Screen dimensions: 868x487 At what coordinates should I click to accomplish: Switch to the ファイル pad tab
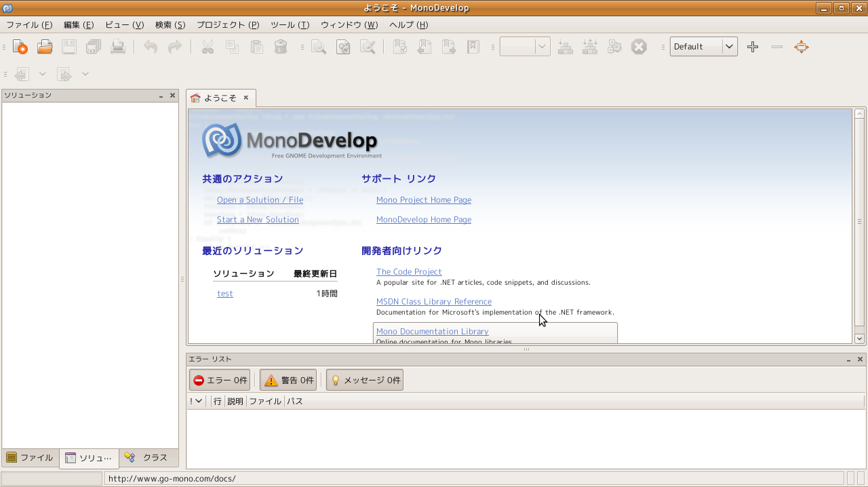pyautogui.click(x=30, y=458)
